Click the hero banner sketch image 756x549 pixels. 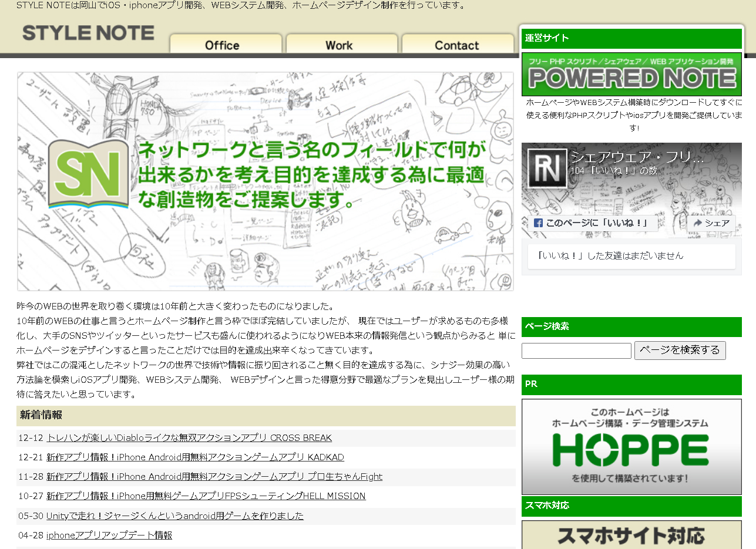click(x=266, y=181)
